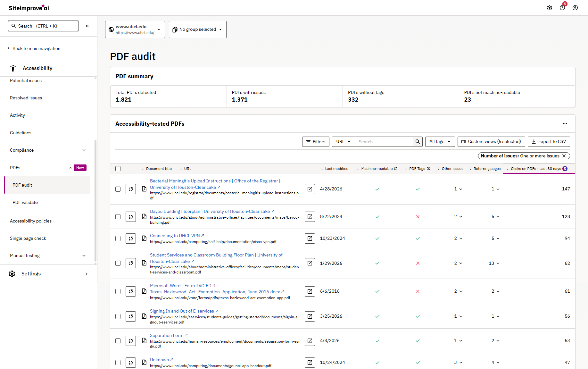Go to Activity in sidebar

(x=17, y=115)
